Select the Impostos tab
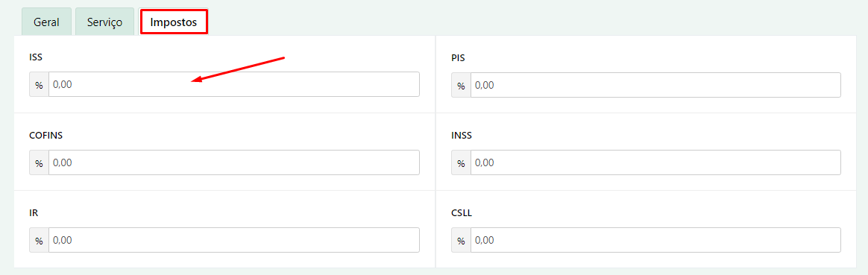Screen dimensions: 868x275 coord(174,22)
